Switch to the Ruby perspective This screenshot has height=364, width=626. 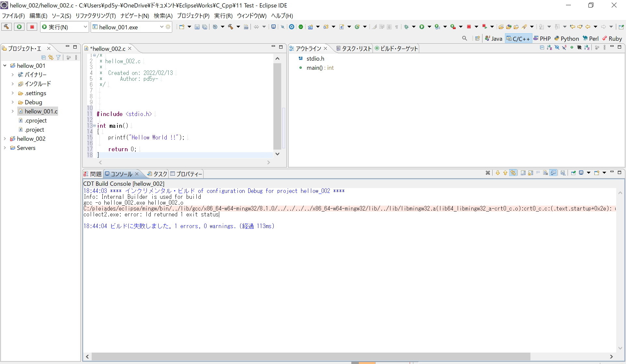tap(612, 38)
